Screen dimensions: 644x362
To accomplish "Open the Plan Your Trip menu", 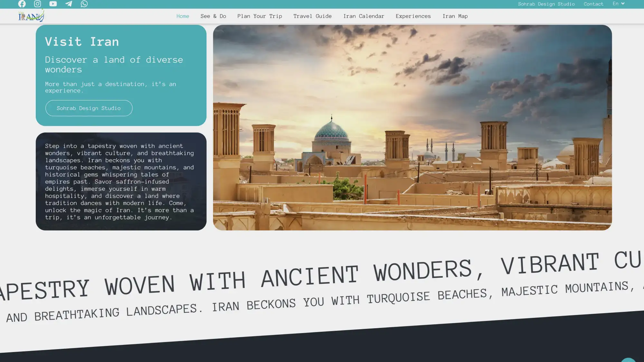I will 260,16.
